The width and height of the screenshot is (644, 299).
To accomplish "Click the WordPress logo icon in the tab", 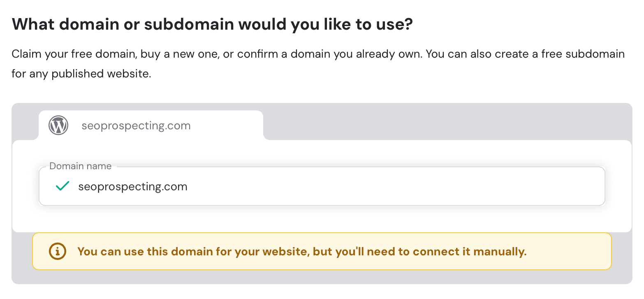I will coord(58,125).
